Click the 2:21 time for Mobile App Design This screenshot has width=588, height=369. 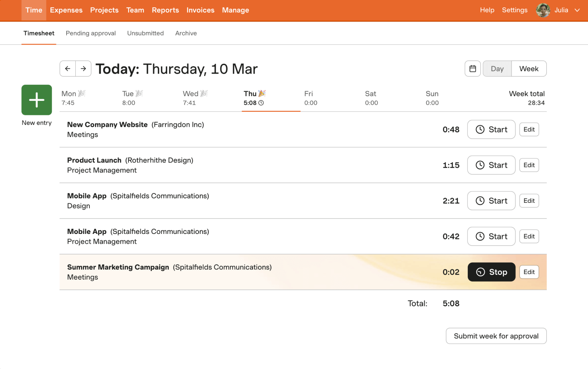click(451, 201)
